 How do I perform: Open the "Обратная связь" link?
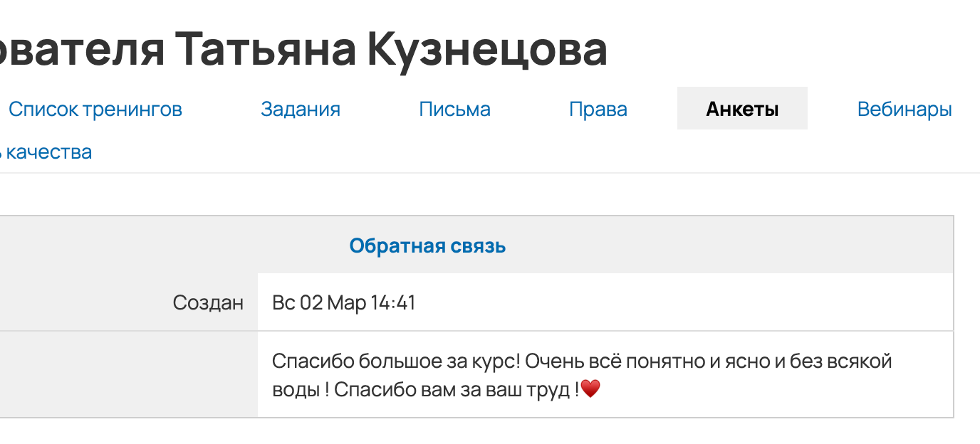tap(427, 245)
